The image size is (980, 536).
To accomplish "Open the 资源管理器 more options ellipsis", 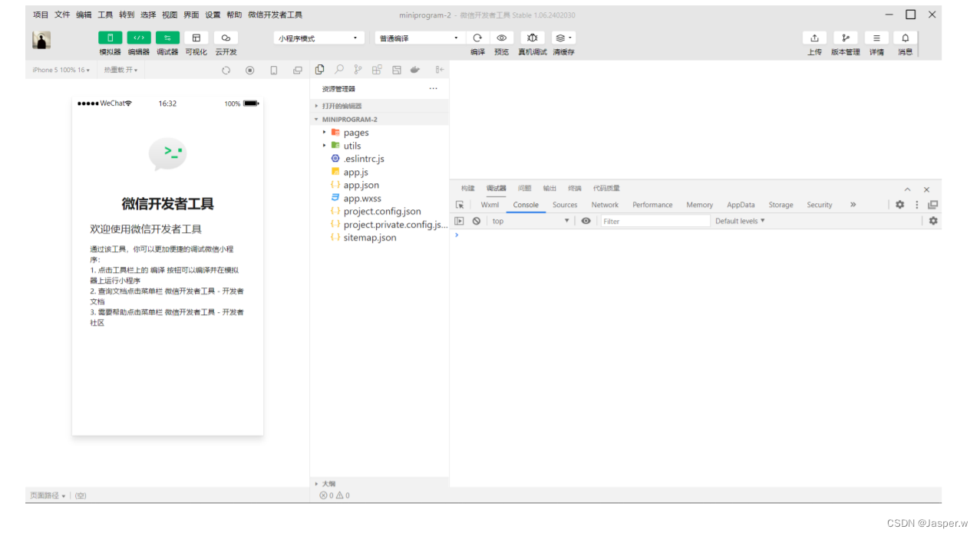I will (434, 89).
